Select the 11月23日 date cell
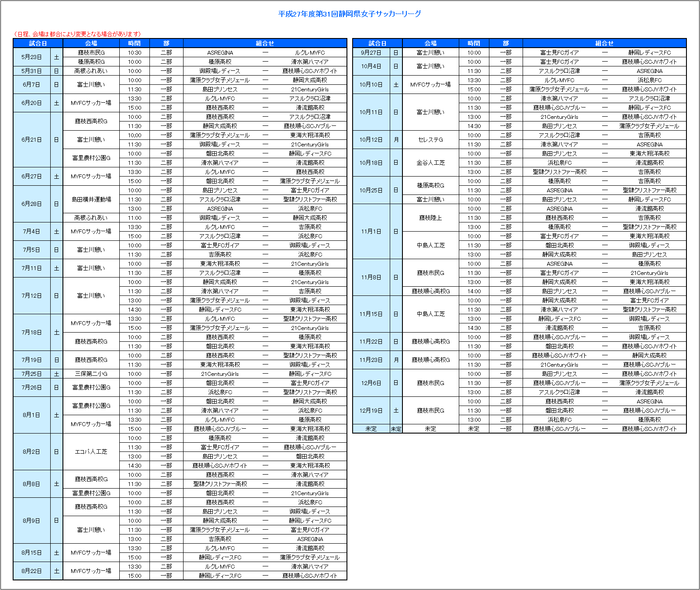 pos(371,360)
